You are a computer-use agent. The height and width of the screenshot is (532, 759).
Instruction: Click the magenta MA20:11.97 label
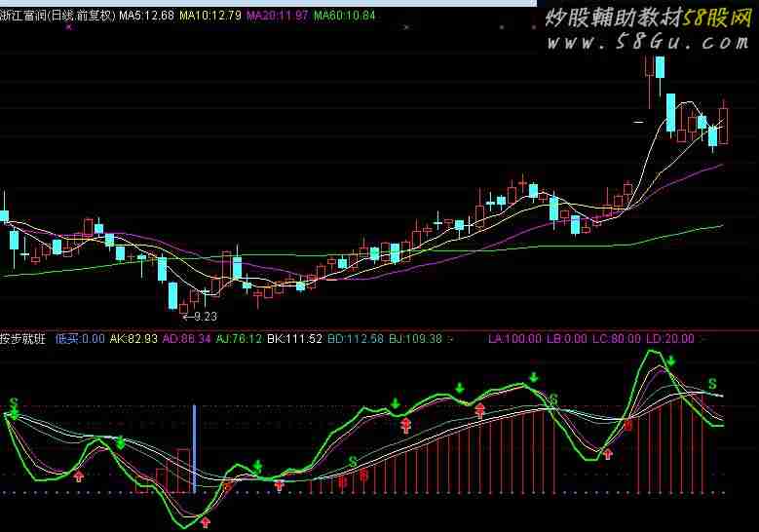278,17
